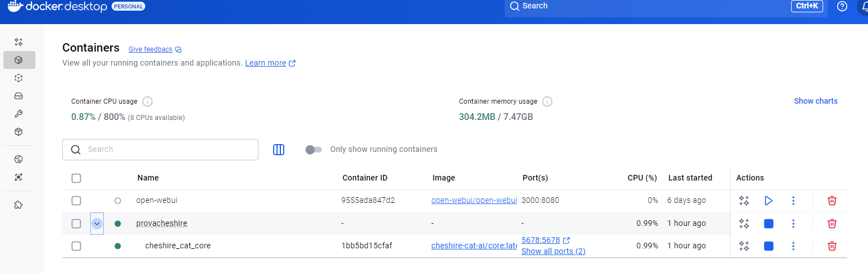
Task: Delete the provacheshire stack
Action: click(x=832, y=224)
